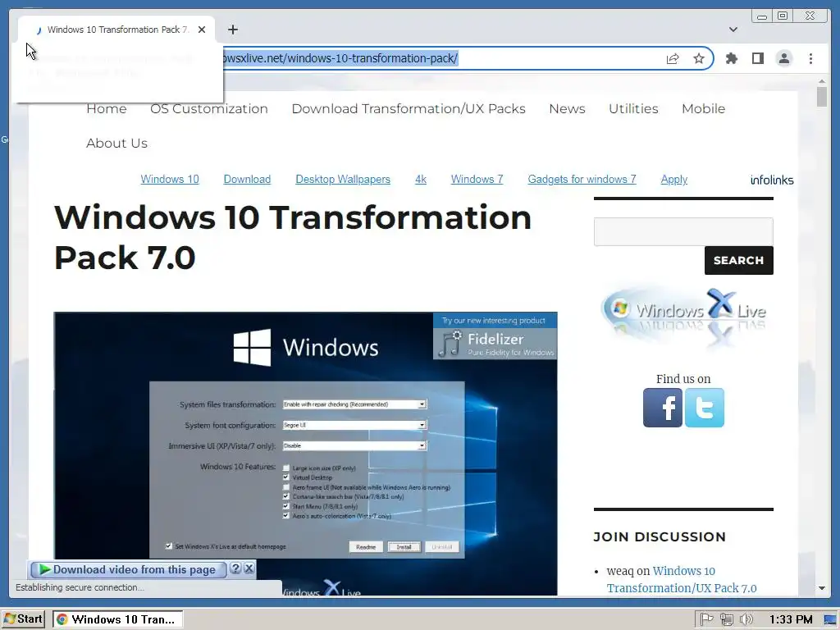
Task: Click the volume speaker tray icon
Action: click(x=746, y=619)
